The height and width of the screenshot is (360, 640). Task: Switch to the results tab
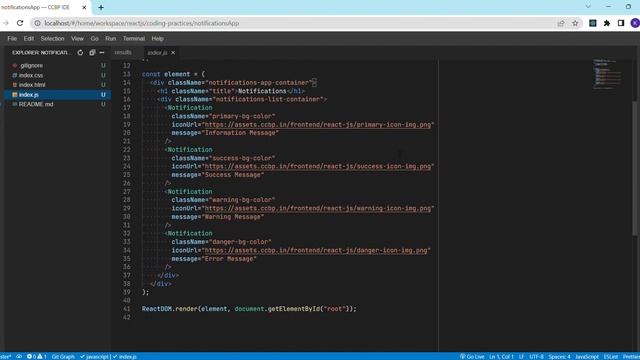(x=123, y=53)
